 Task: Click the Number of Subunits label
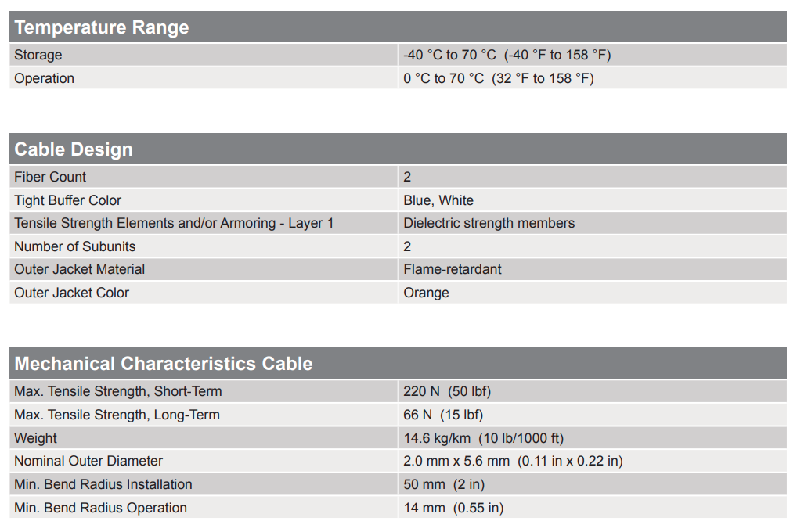pos(74,246)
